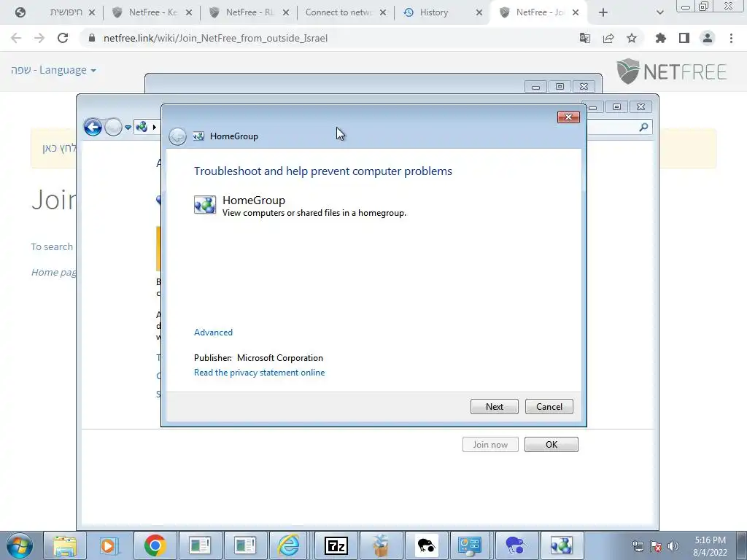
Task: Switch to the History tab
Action: [443, 12]
